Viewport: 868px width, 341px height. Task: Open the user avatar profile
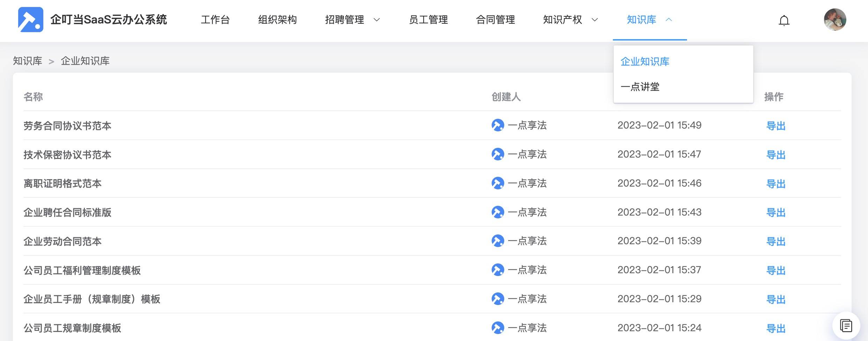(x=835, y=20)
